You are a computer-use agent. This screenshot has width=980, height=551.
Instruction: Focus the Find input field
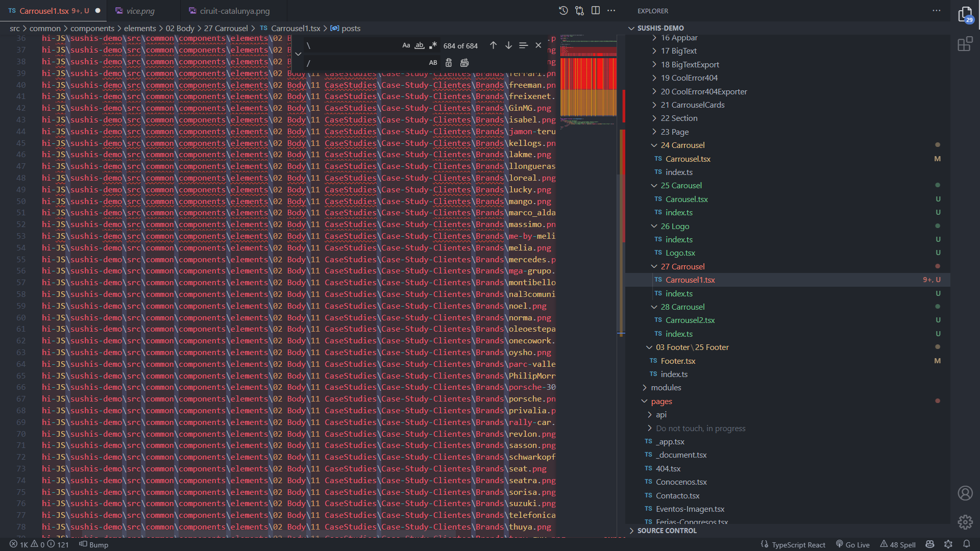352,45
